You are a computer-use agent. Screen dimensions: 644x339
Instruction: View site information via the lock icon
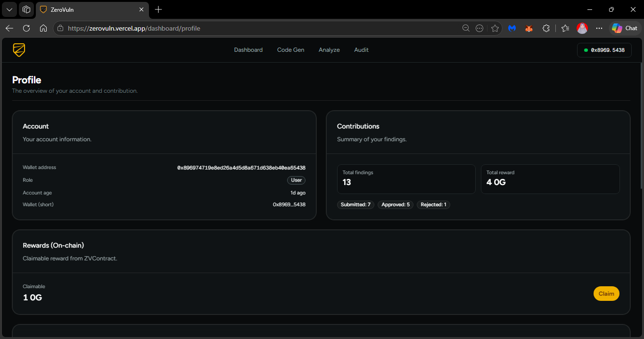60,28
